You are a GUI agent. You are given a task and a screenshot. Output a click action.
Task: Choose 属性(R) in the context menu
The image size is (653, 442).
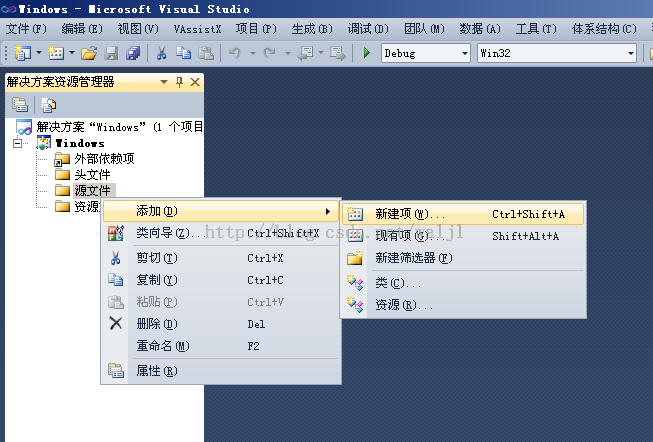tap(221, 371)
